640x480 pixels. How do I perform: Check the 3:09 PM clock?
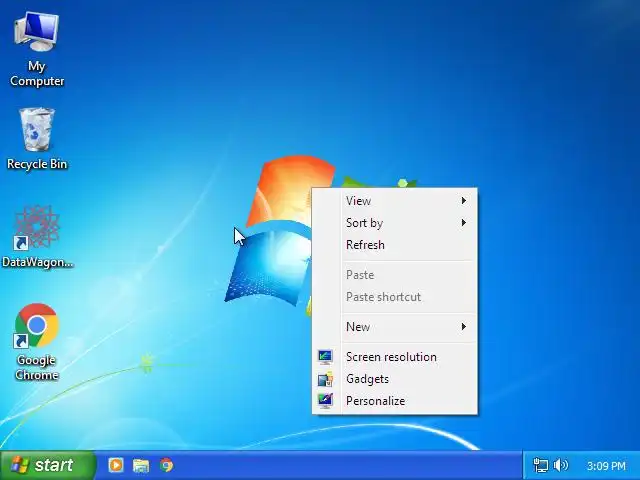tap(606, 466)
